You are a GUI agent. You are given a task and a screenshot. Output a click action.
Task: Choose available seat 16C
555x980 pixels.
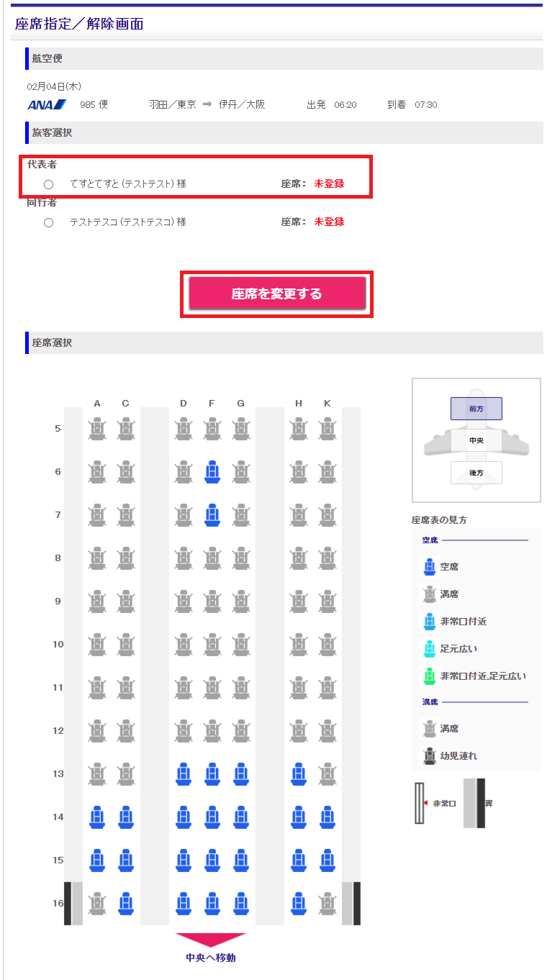point(126,904)
